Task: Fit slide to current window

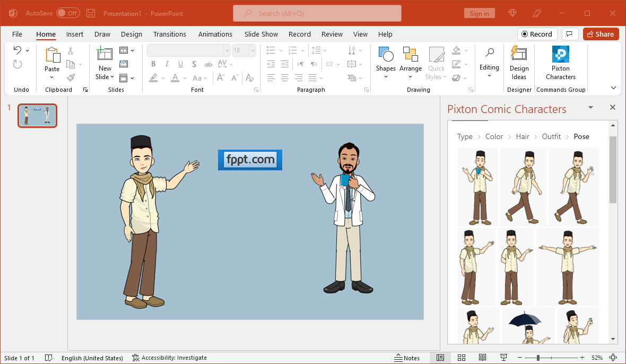Action: tap(614, 358)
